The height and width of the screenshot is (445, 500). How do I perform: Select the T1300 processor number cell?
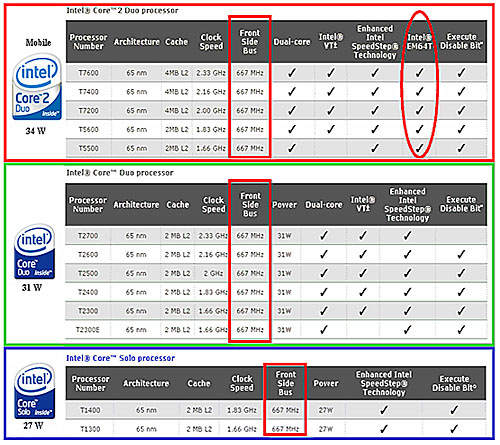90,429
